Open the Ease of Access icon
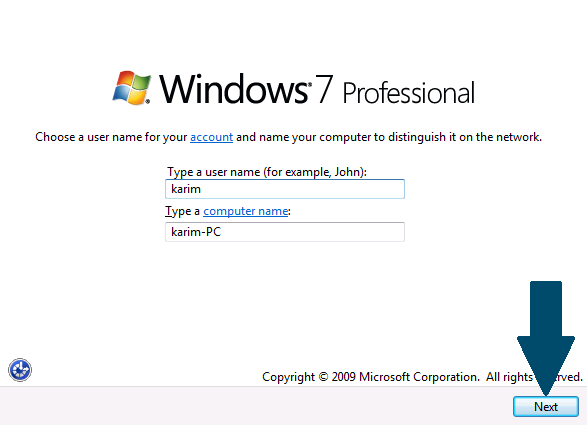The height and width of the screenshot is (425, 587). click(20, 370)
